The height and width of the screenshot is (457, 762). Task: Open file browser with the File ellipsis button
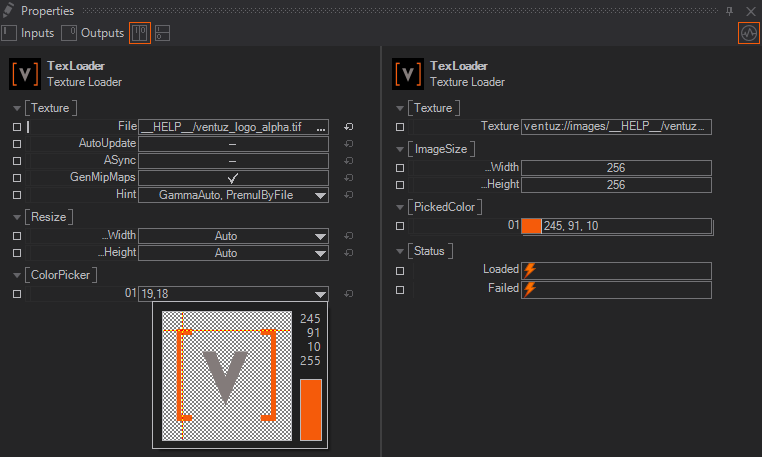point(320,127)
